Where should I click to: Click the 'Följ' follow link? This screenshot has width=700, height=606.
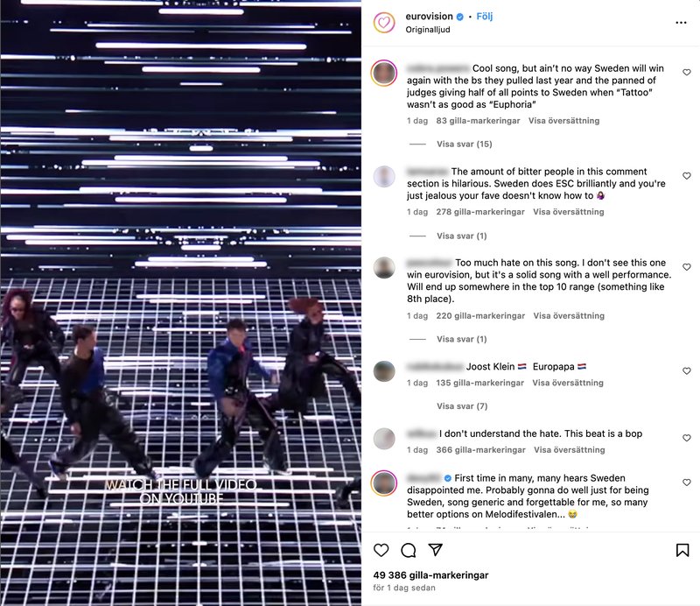(485, 17)
